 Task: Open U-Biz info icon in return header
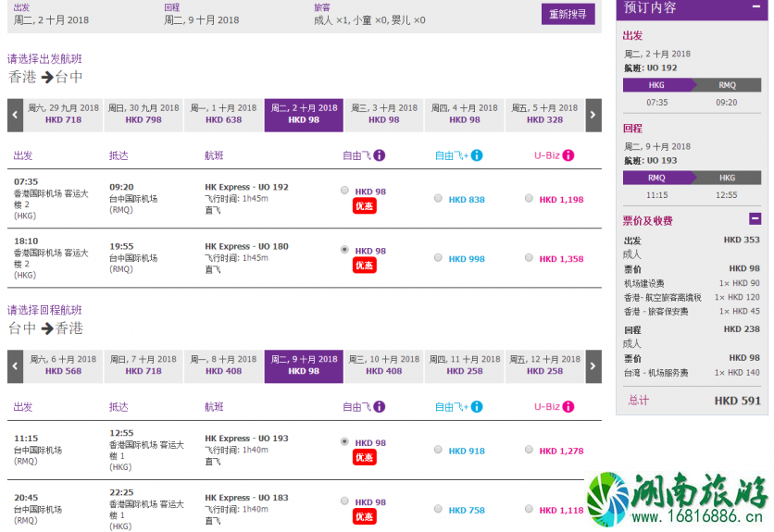pyautogui.click(x=568, y=407)
